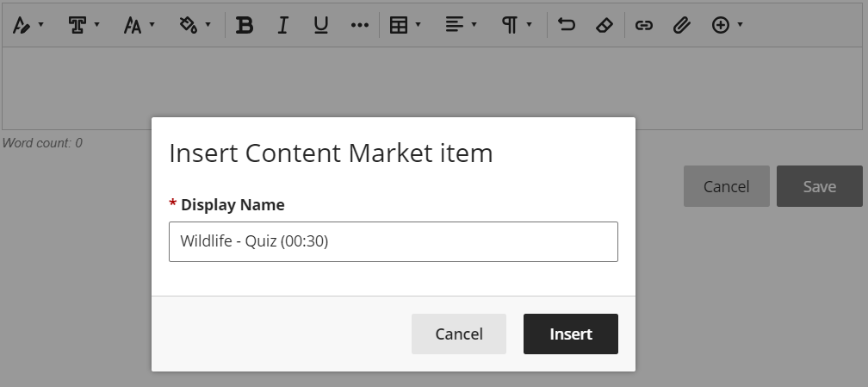
Task: Open the text alignment options
Action: click(461, 25)
